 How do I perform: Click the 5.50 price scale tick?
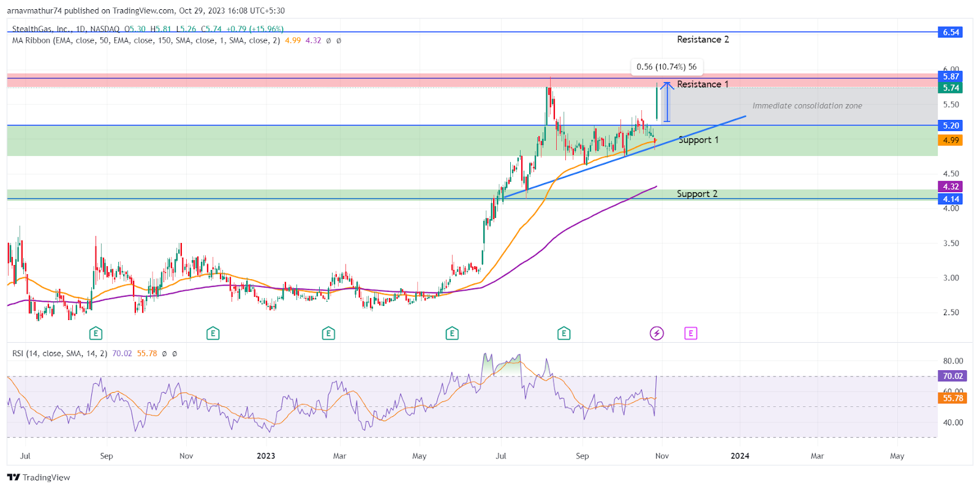point(951,105)
